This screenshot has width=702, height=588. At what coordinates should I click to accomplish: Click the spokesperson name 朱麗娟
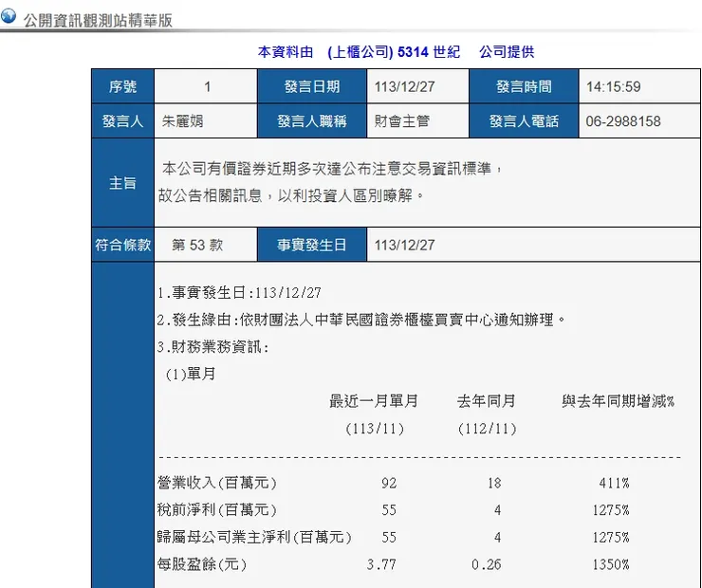pyautogui.click(x=183, y=120)
